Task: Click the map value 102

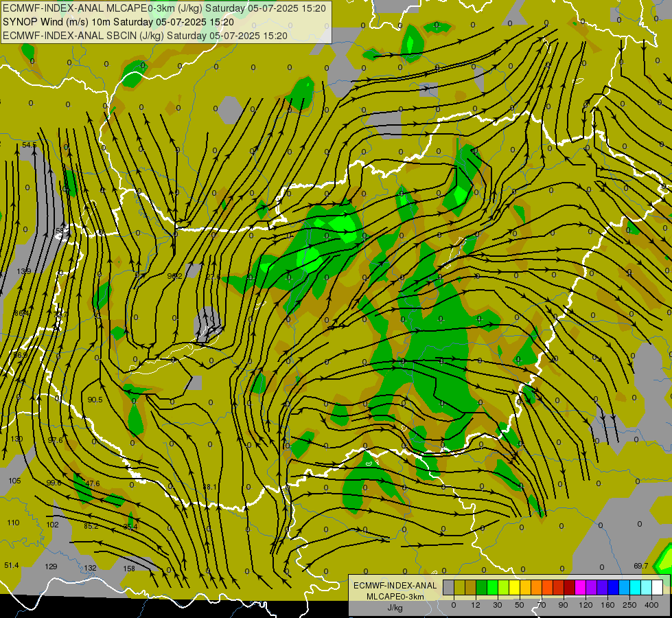Action: click(52, 525)
